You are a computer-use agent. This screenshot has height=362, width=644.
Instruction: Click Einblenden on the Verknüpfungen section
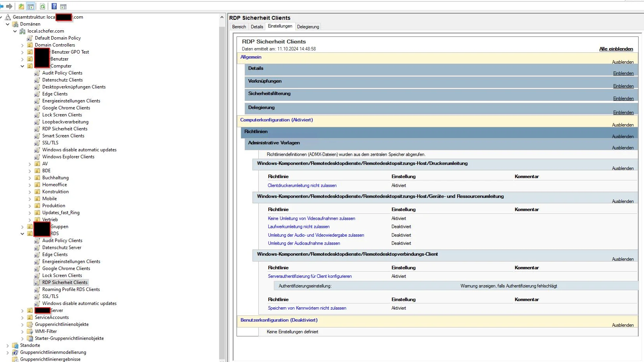point(623,86)
